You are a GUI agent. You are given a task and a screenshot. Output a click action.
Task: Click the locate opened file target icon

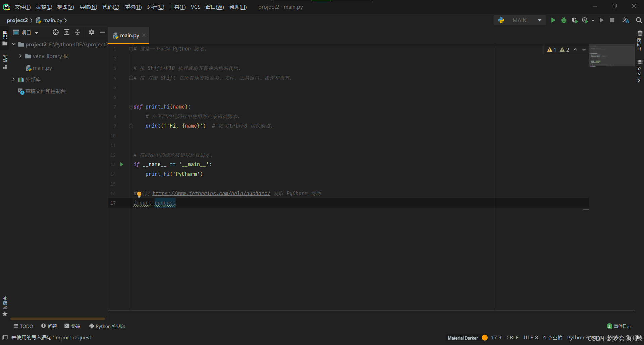(56, 32)
